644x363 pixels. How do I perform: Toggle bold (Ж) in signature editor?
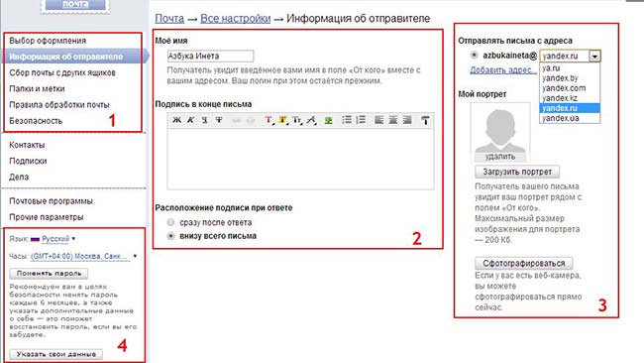point(176,120)
